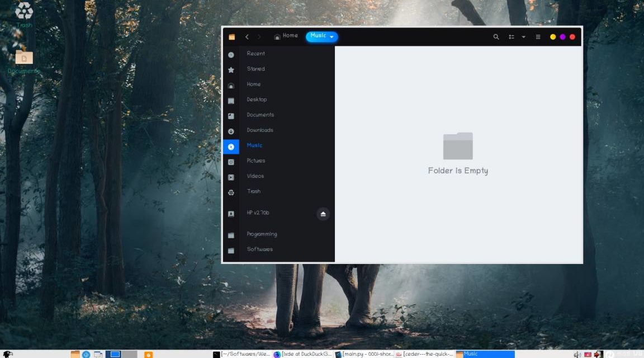Image resolution: width=644 pixels, height=358 pixels.
Task: Click the Recent clock icon in sidebar
Action: pyautogui.click(x=231, y=55)
